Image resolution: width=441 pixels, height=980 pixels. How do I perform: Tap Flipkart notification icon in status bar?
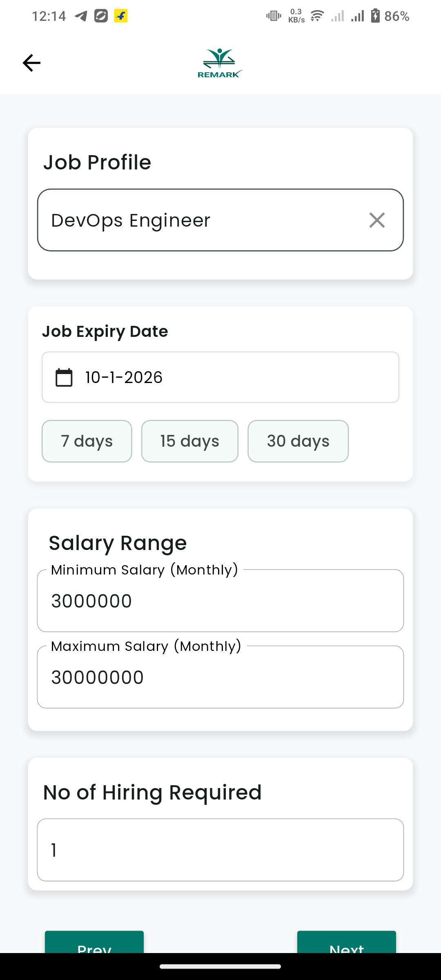pos(120,16)
